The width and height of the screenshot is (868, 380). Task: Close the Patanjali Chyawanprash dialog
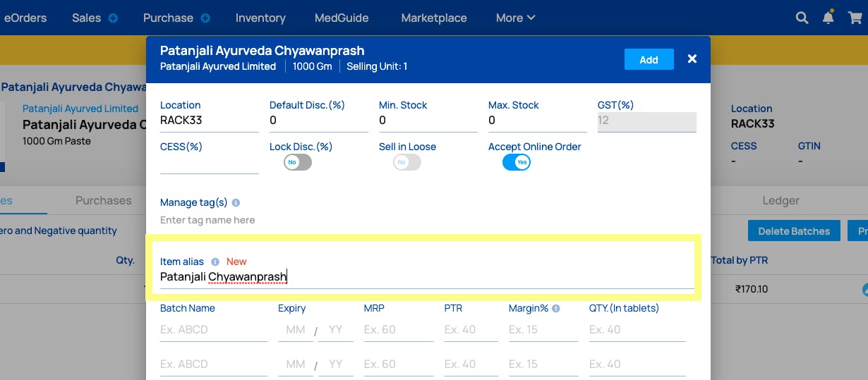click(x=692, y=59)
